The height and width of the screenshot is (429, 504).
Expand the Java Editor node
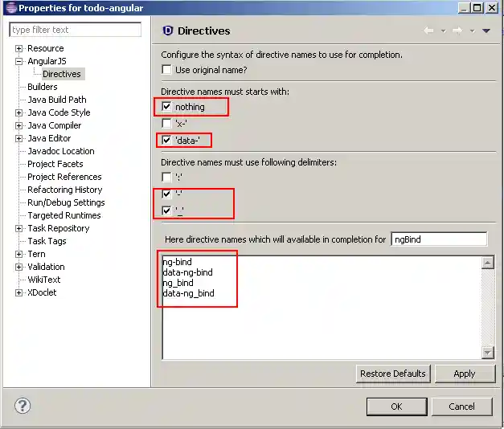point(19,138)
